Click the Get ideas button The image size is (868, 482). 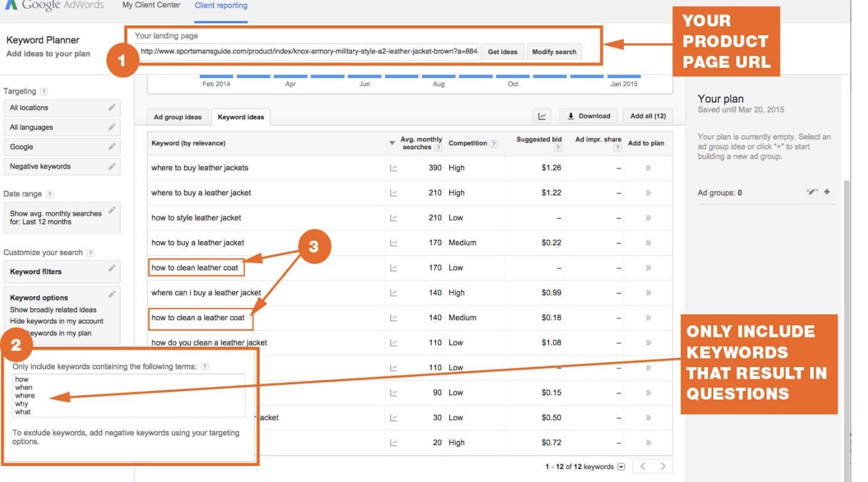[x=503, y=52]
